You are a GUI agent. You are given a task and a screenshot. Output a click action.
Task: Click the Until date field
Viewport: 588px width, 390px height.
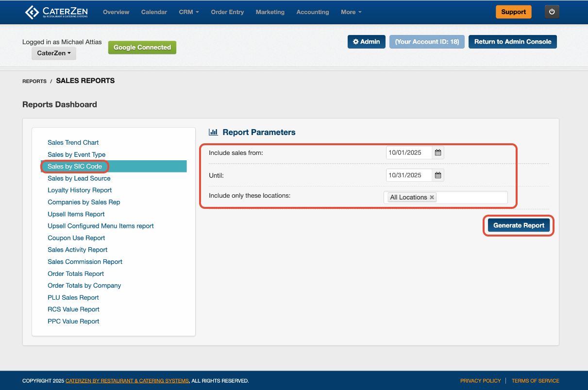(x=409, y=175)
